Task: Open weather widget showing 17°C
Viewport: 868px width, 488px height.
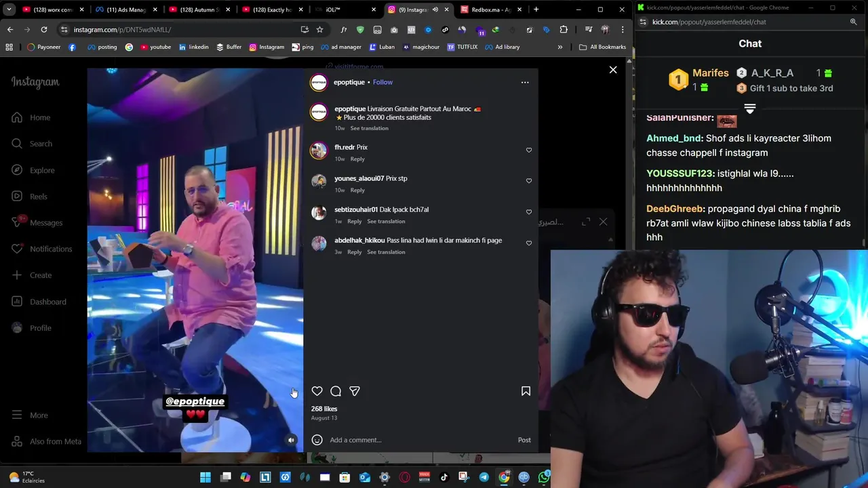Action: click(27, 477)
